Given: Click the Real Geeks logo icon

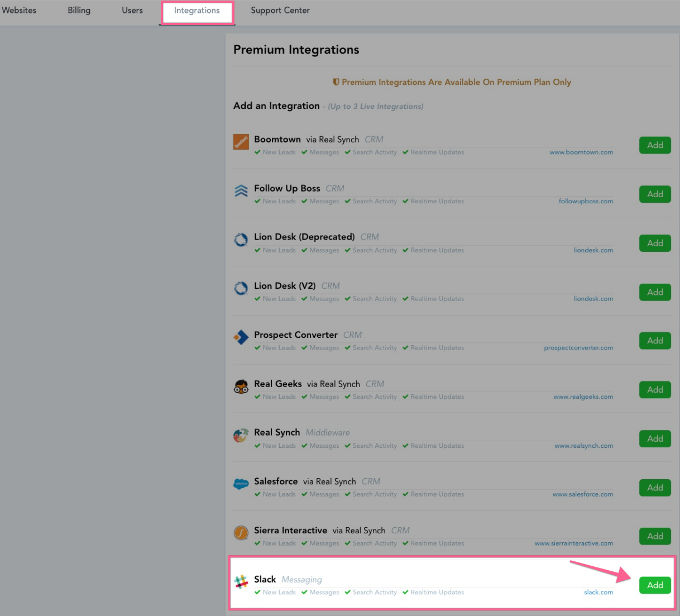Looking at the screenshot, I should point(241,386).
